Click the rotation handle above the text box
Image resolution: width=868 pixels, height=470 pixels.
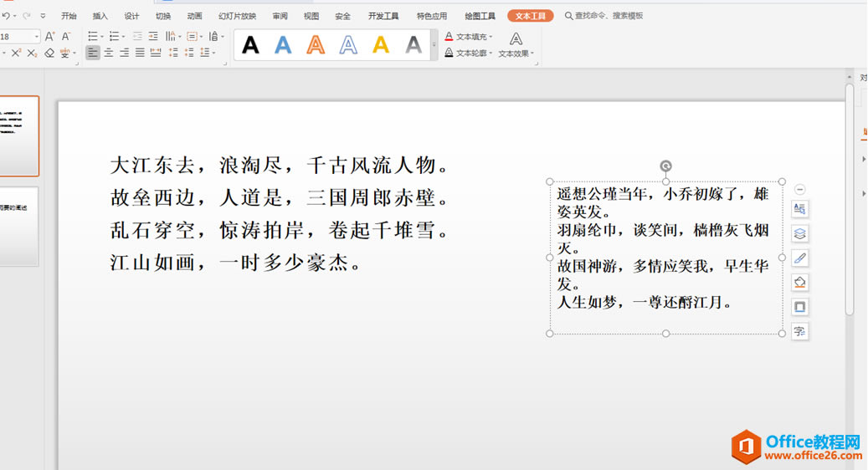666,166
